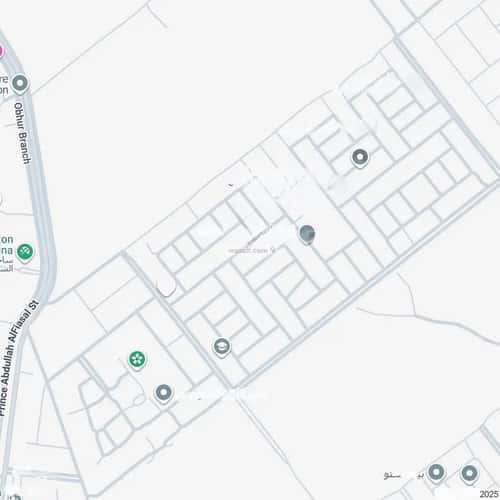The width and height of the screenshot is (500, 500).
Task: Select the left pin of the bottom-right pair
Action: pos(436,473)
